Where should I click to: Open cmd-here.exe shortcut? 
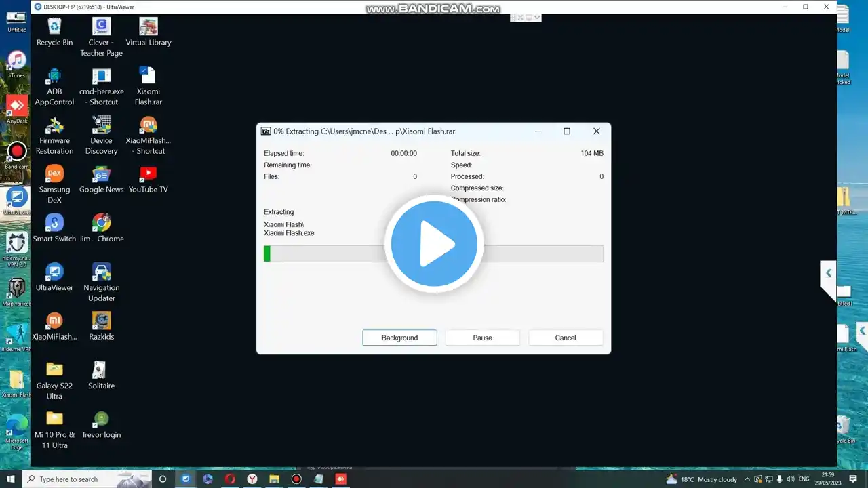pyautogui.click(x=101, y=86)
